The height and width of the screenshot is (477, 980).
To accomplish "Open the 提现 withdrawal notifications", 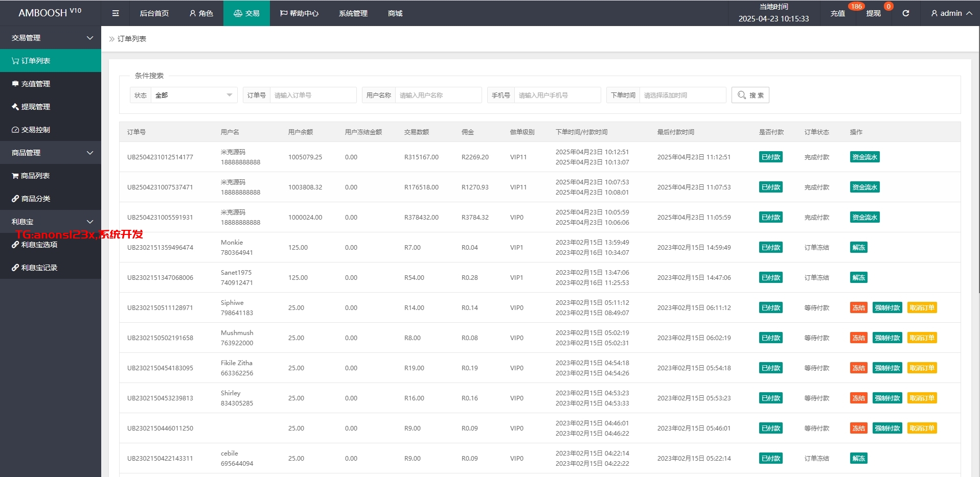I will point(873,13).
